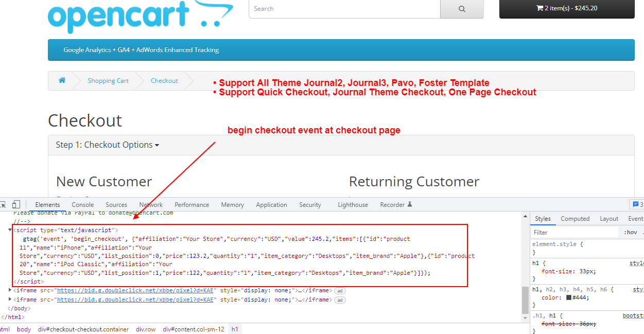Switch to the Console tab
The image size is (644, 334).
82,204
